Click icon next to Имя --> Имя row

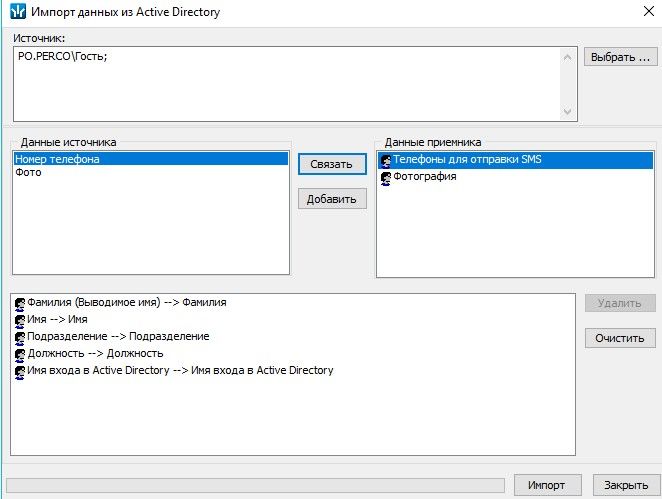pyautogui.click(x=20, y=320)
